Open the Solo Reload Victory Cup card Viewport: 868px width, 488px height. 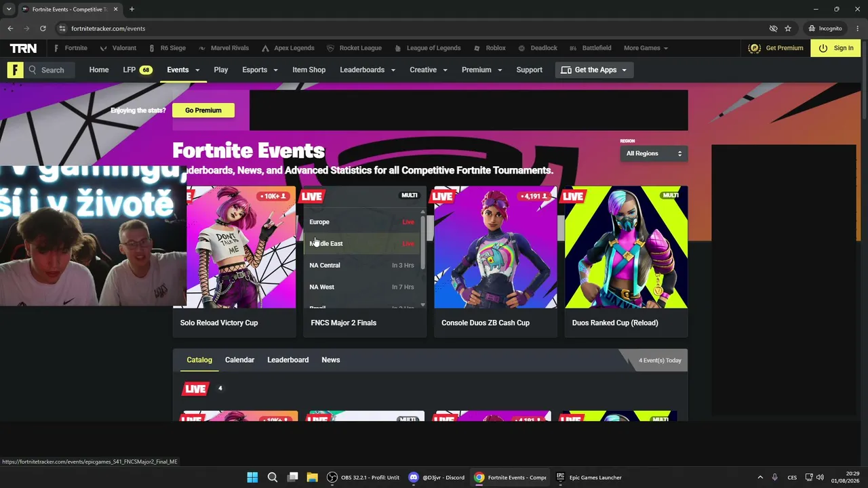tap(234, 262)
